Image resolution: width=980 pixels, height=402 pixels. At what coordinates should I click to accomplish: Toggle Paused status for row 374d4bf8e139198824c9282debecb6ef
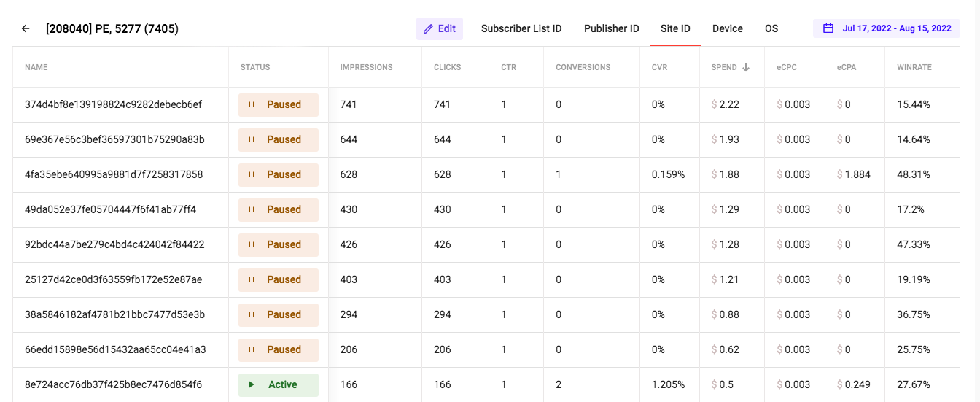279,104
